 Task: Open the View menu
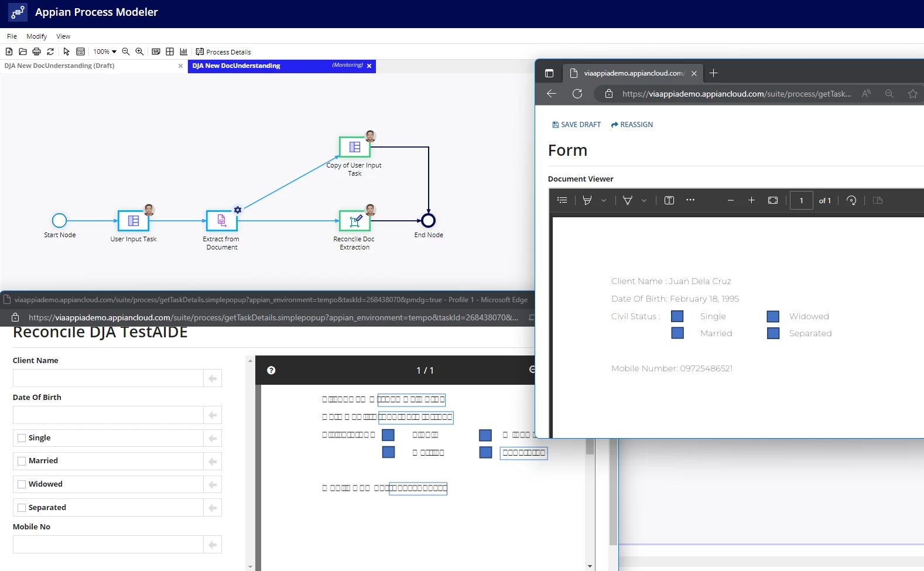point(63,36)
